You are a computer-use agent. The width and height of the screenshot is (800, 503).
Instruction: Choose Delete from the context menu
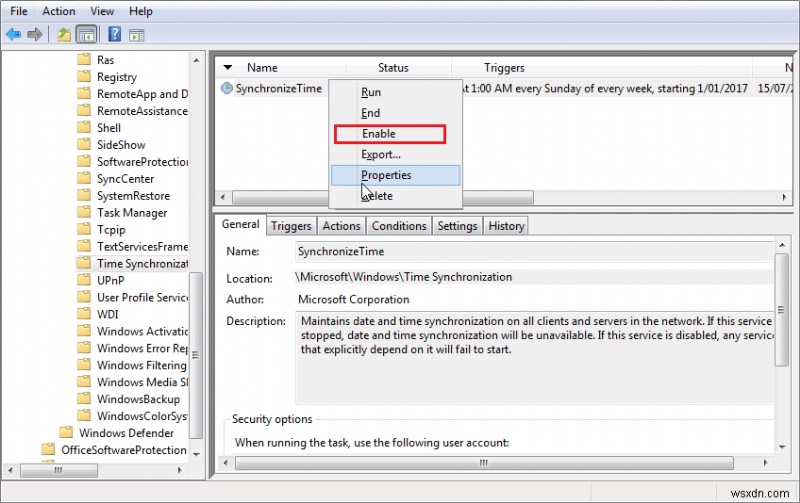point(395,196)
